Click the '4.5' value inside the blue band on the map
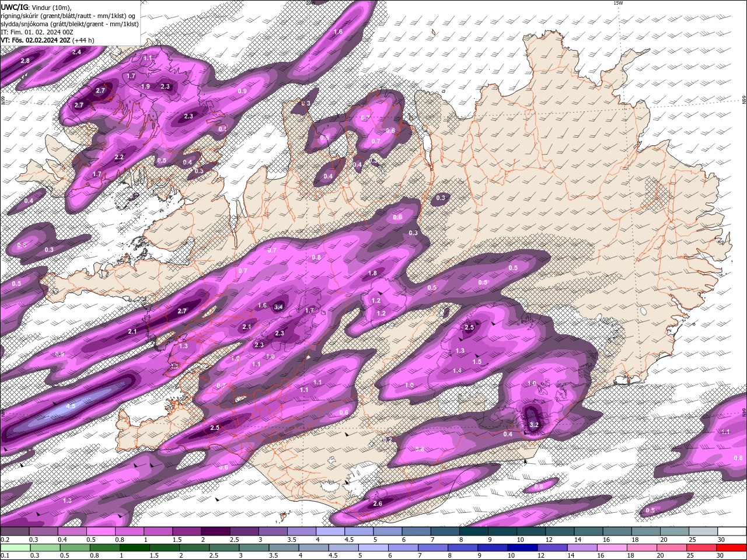This screenshot has width=747, height=560. [71, 406]
